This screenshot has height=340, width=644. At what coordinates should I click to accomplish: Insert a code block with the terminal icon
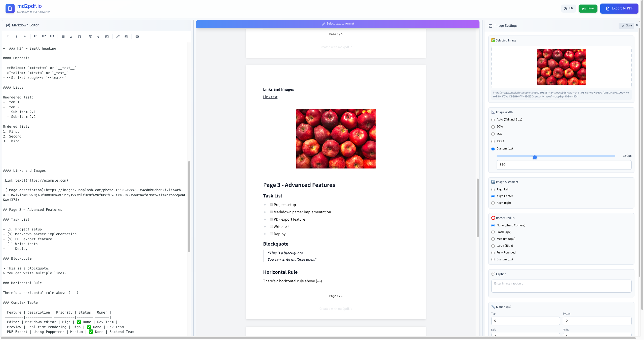click(x=107, y=37)
